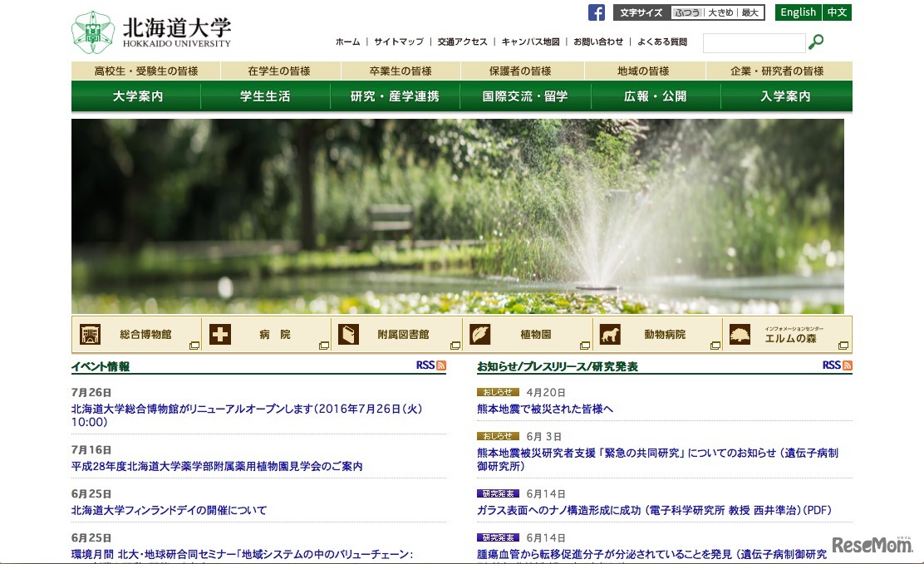924x564 pixels.
Task: Open the お知らせ RSS feed icon
Action: (x=838, y=364)
